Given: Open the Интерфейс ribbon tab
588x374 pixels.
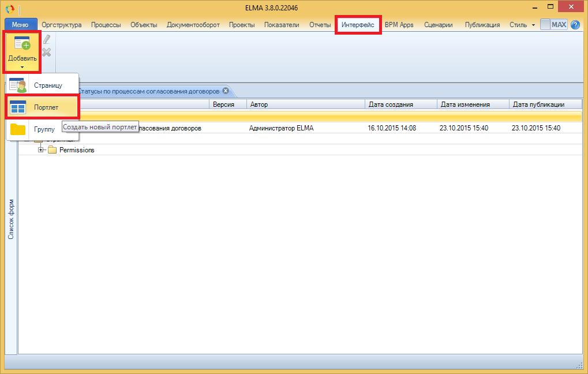Looking at the screenshot, I should (358, 25).
